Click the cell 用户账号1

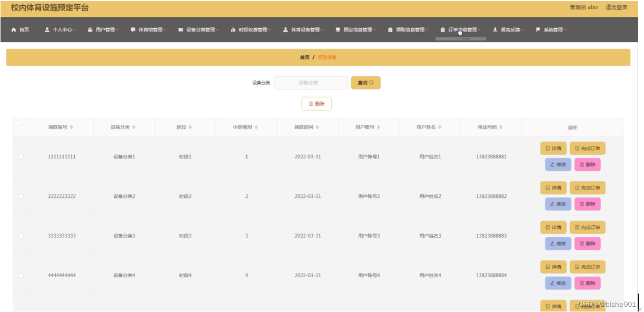click(x=369, y=157)
